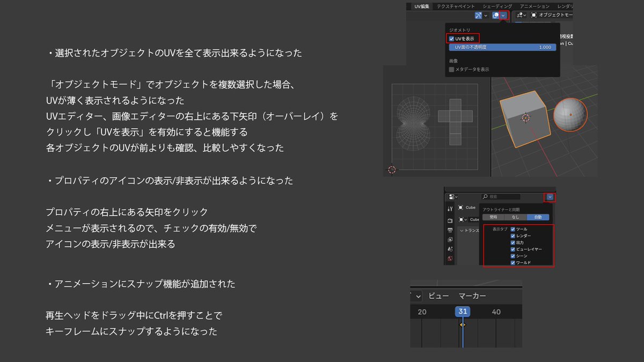644x362 pixels.
Task: Click the gizmo visibility icon in UV editor header
Action: coord(479,15)
